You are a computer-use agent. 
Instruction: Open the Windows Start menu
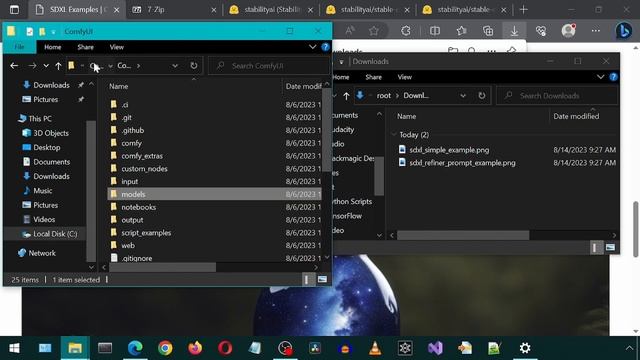pos(15,348)
